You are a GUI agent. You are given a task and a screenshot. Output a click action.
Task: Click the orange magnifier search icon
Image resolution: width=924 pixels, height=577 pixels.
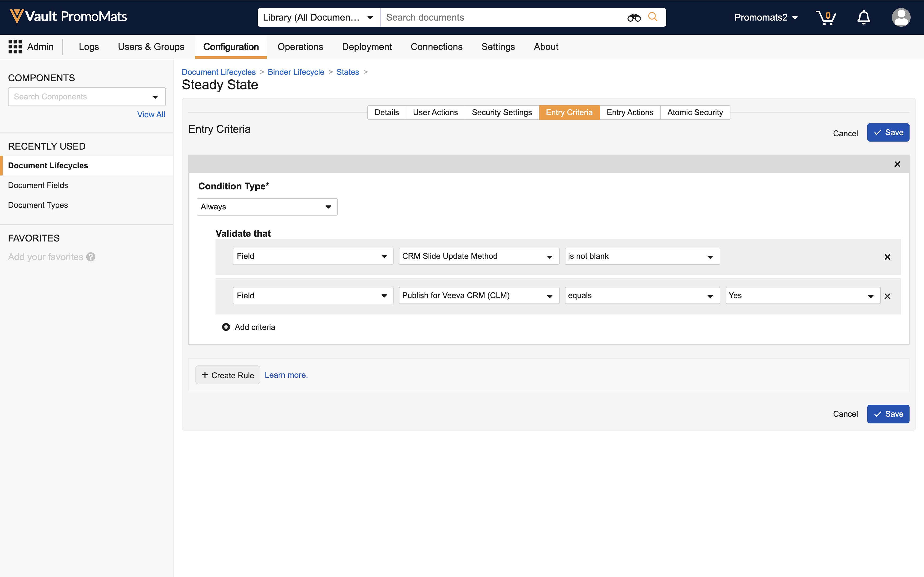pyautogui.click(x=653, y=17)
